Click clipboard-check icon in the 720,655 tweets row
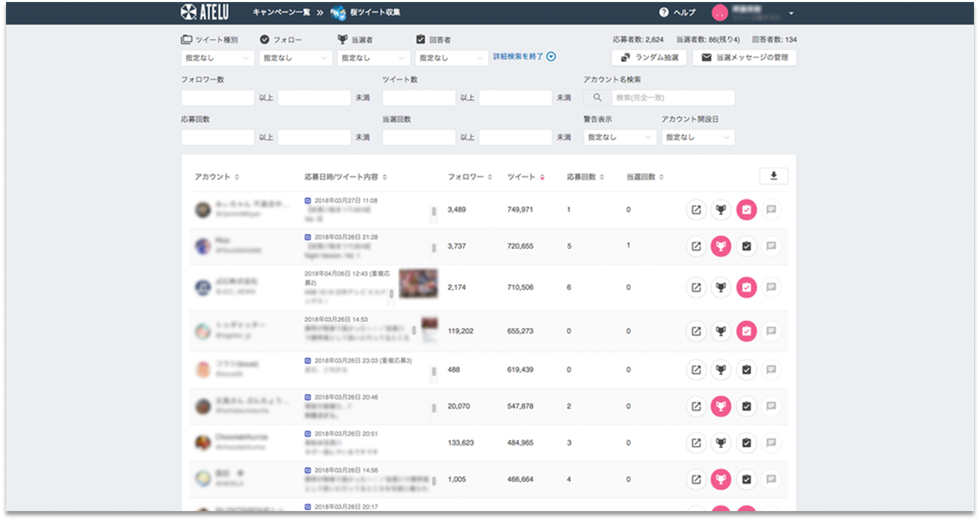Viewport: 980px width, 521px height. [x=746, y=246]
